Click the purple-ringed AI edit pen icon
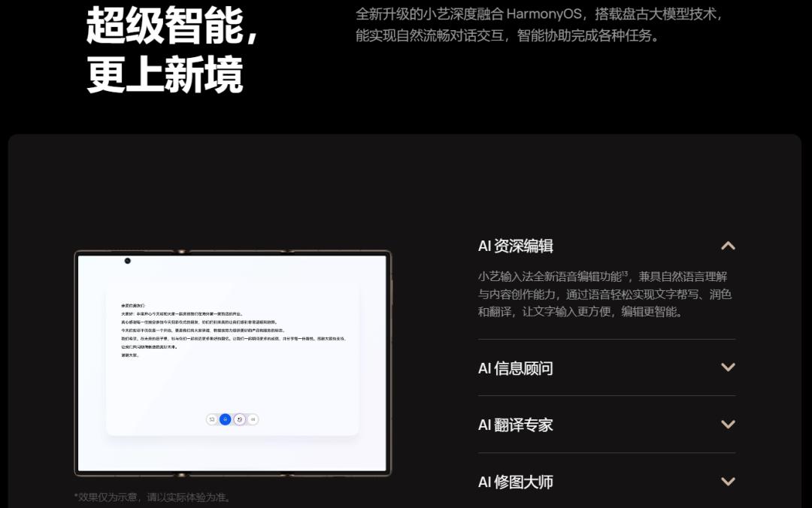 [x=239, y=419]
